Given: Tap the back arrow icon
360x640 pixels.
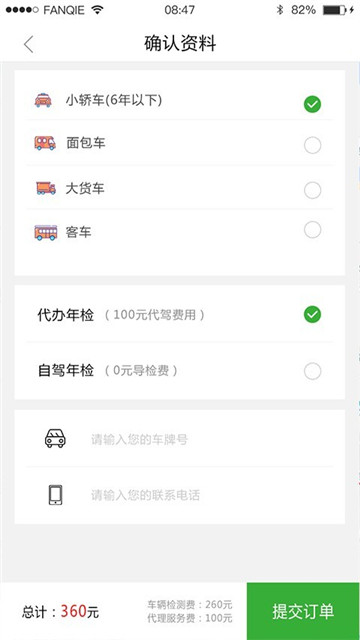Looking at the screenshot, I should [29, 44].
